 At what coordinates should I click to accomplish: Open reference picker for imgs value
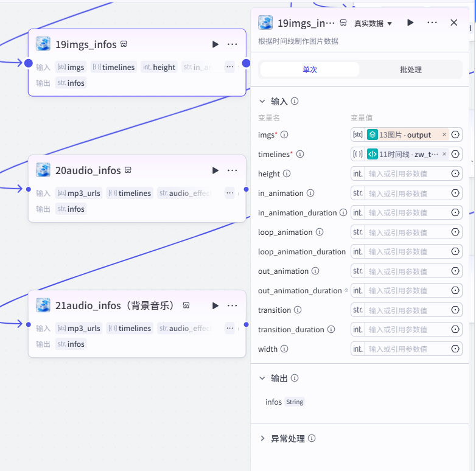pyautogui.click(x=455, y=134)
